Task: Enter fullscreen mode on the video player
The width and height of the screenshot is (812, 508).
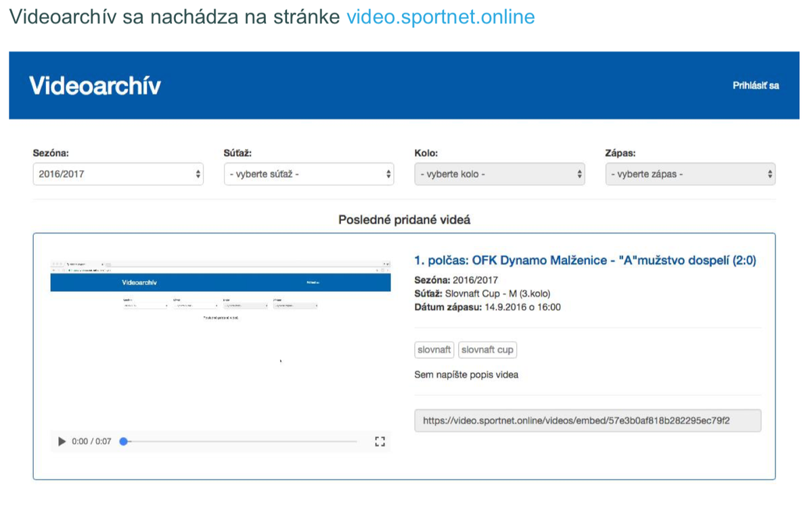Action: [x=380, y=442]
